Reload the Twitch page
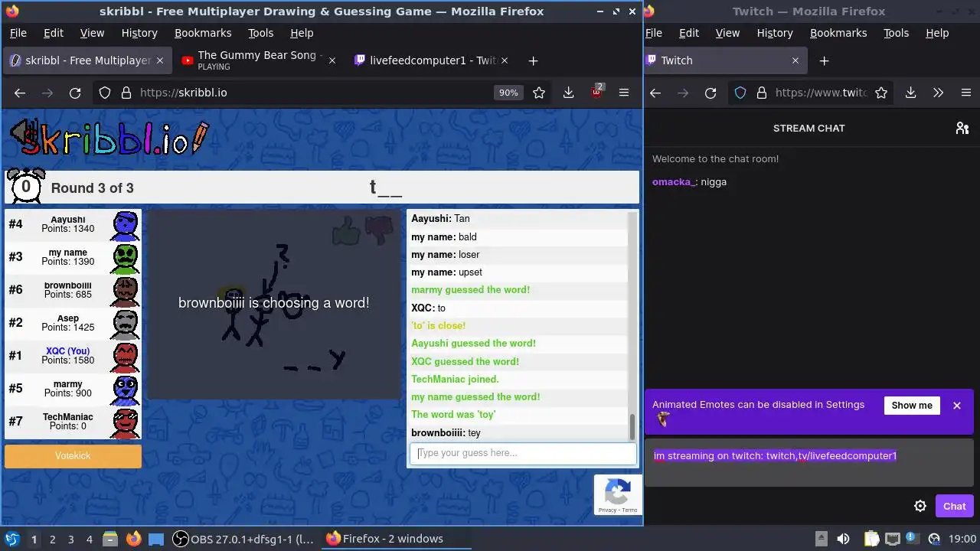Image resolution: width=980 pixels, height=551 pixels. [710, 93]
